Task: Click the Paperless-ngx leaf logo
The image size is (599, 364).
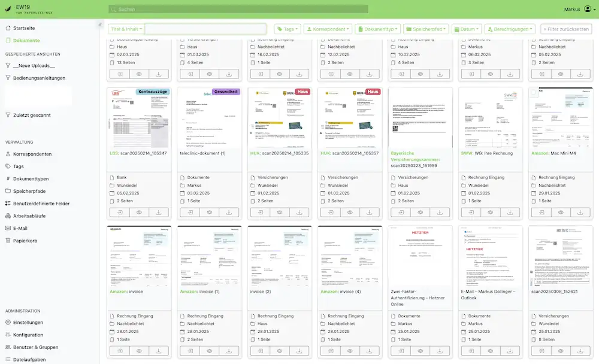Action: [x=8, y=9]
